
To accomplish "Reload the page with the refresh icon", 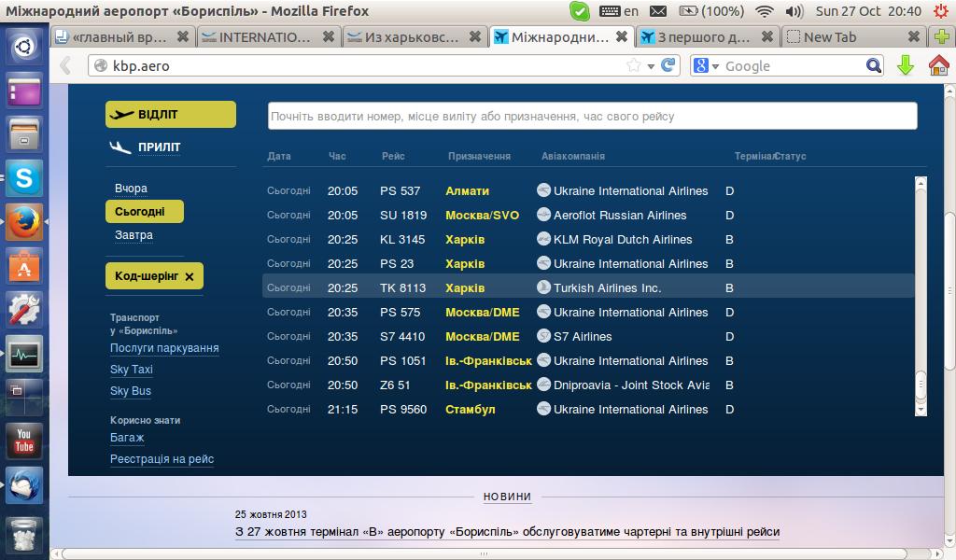I will (x=668, y=65).
